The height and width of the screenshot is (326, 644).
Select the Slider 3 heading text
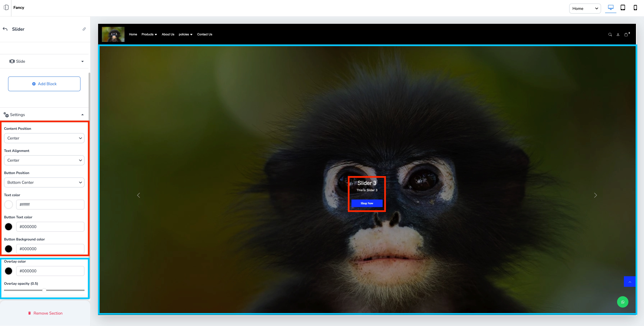tap(367, 183)
